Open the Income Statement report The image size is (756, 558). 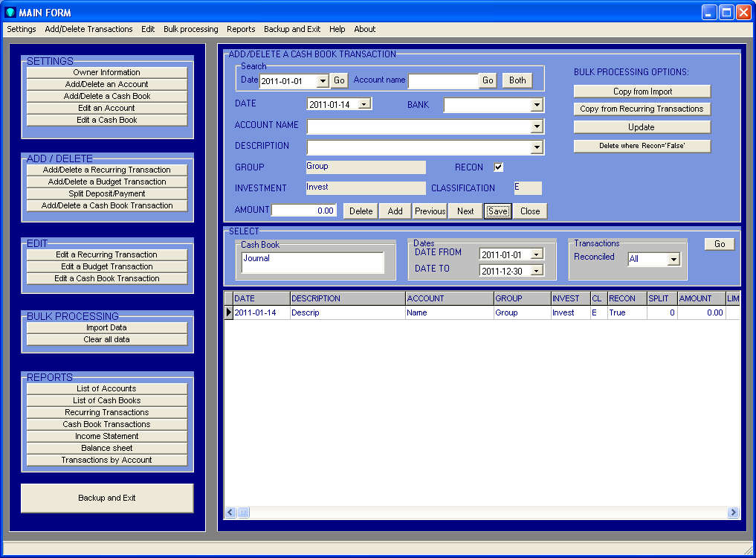(x=106, y=435)
